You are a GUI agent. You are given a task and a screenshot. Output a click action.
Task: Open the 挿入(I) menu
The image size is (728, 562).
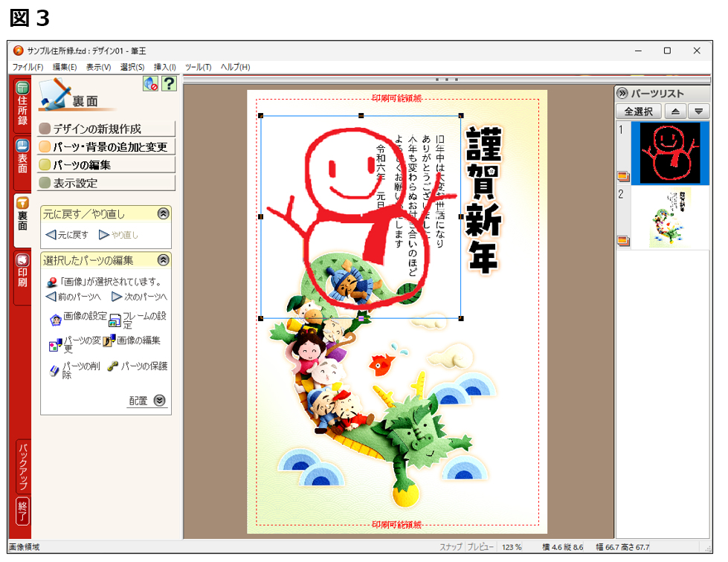164,67
